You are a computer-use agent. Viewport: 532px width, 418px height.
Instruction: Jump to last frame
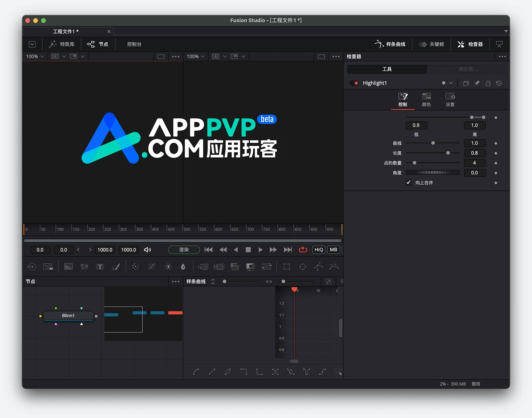tap(288, 250)
